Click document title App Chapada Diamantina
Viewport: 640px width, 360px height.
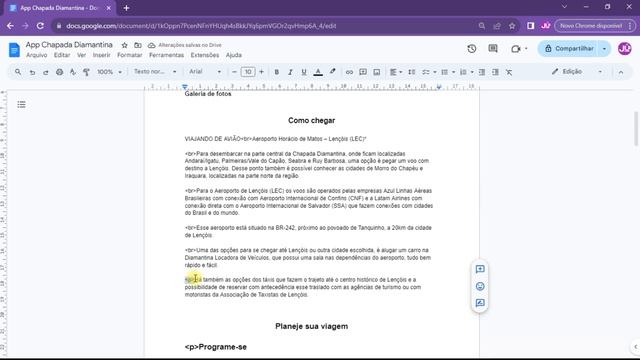pos(69,45)
